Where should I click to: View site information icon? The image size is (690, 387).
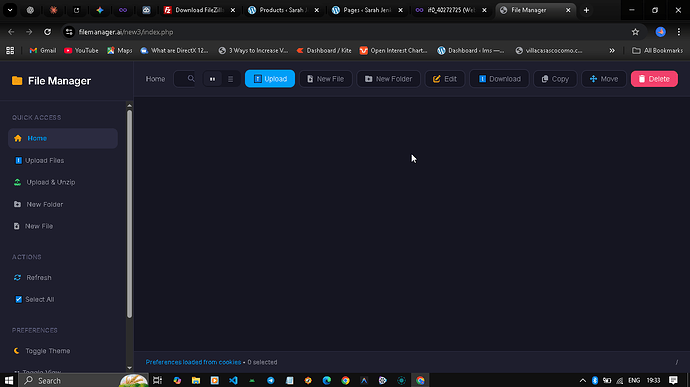point(69,32)
